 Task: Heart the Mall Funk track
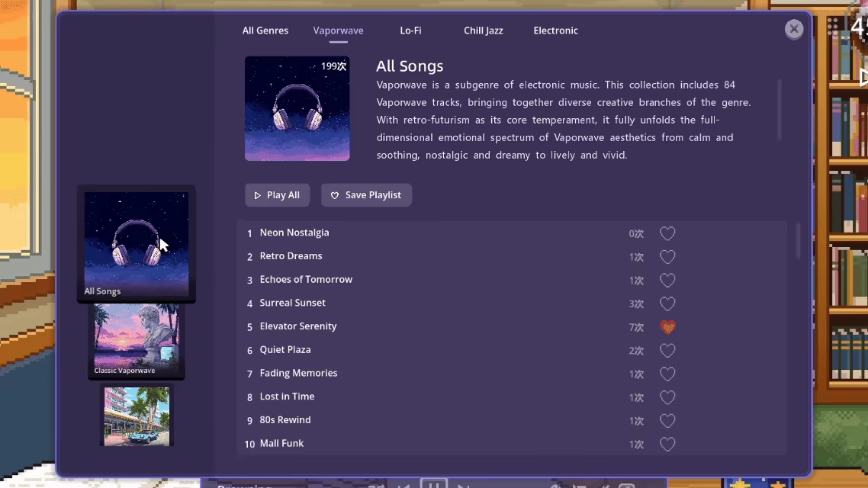coord(667,445)
